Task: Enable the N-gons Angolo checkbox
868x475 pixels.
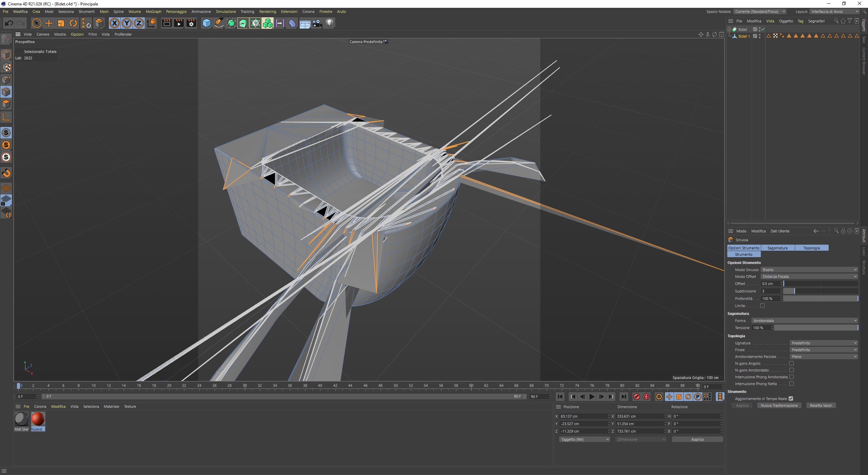Action: 792,363
